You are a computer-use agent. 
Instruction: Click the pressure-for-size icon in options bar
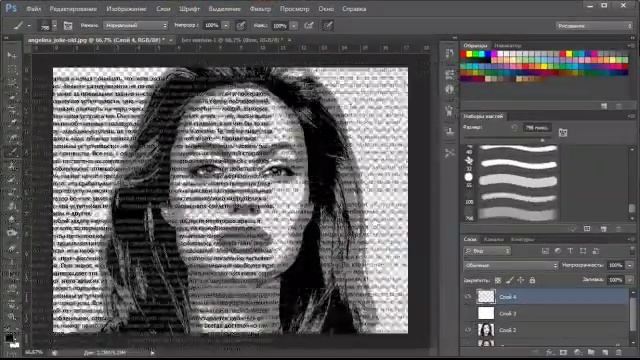(x=328, y=26)
